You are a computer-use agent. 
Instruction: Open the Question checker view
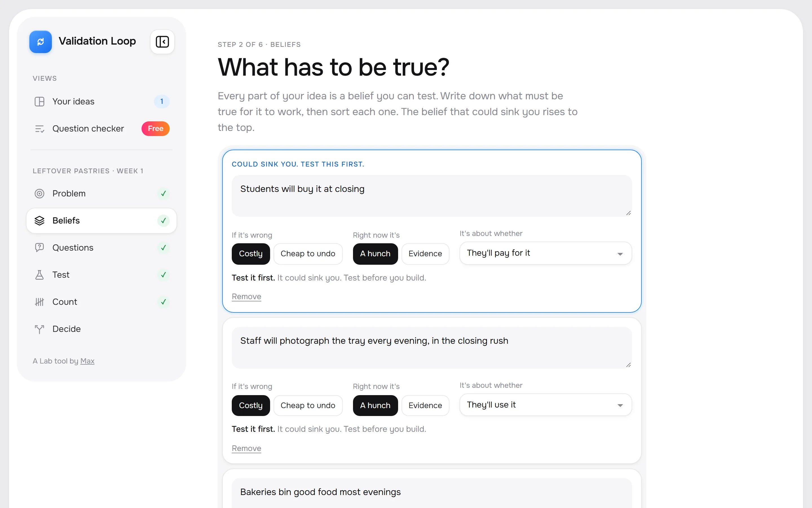click(x=101, y=129)
